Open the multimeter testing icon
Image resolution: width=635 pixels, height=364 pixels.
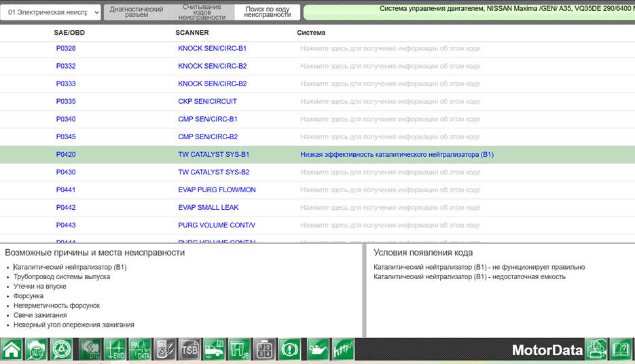tap(165, 350)
